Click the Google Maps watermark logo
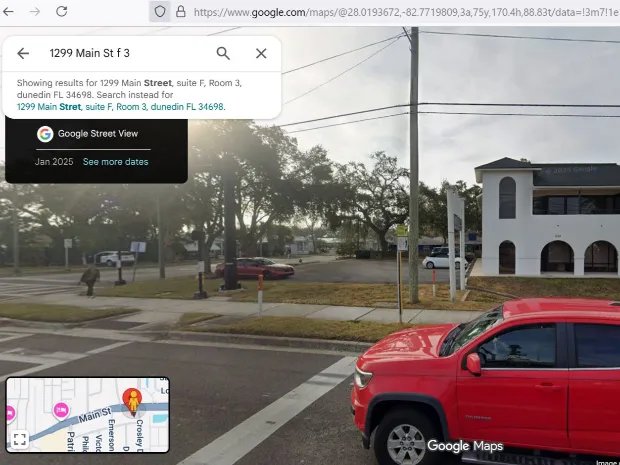The height and width of the screenshot is (465, 620). pyautogui.click(x=465, y=446)
